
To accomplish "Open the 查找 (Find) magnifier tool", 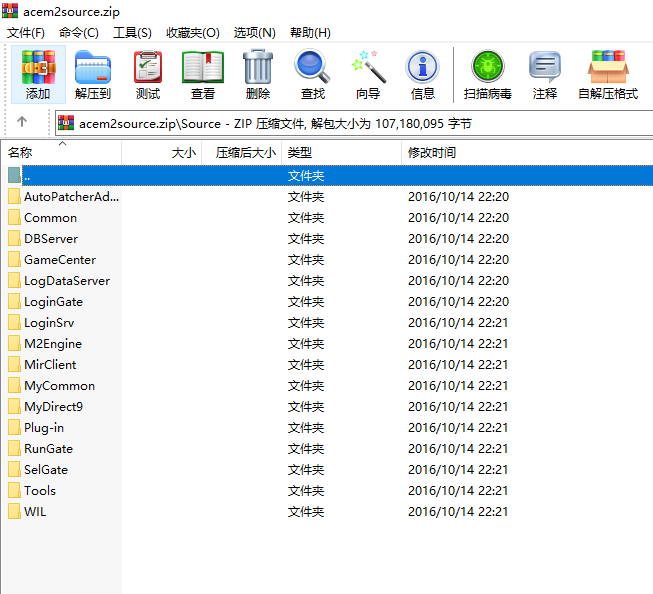I will click(x=312, y=74).
